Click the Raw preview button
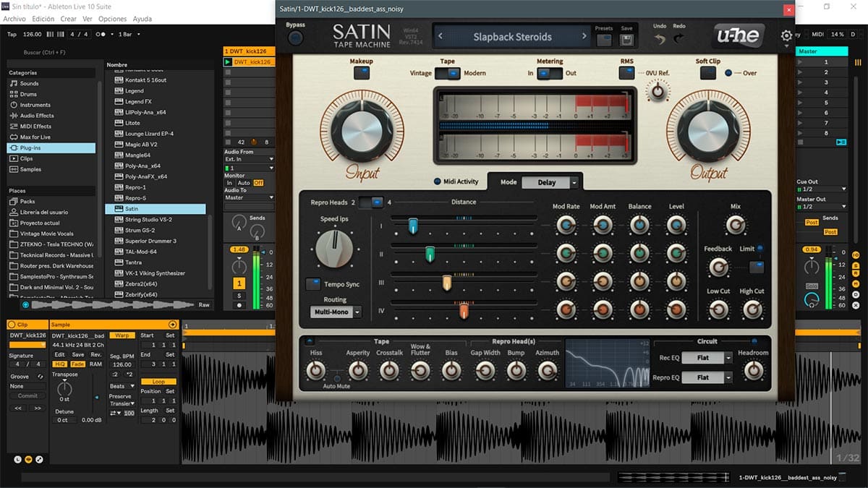 tap(204, 305)
